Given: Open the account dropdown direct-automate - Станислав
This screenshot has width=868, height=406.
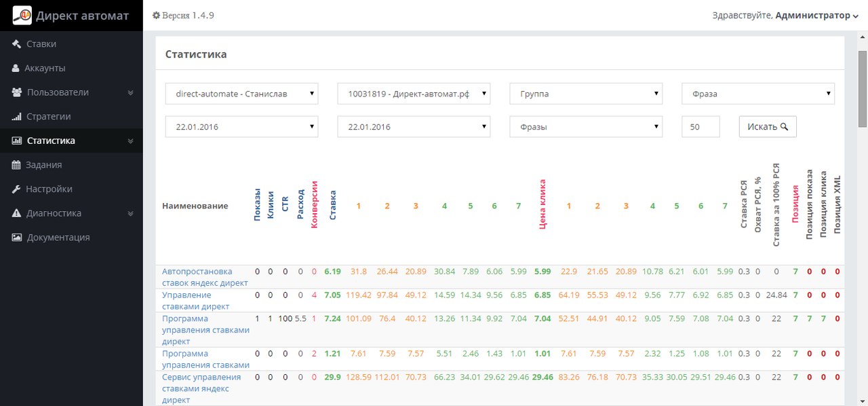Looking at the screenshot, I should 241,94.
